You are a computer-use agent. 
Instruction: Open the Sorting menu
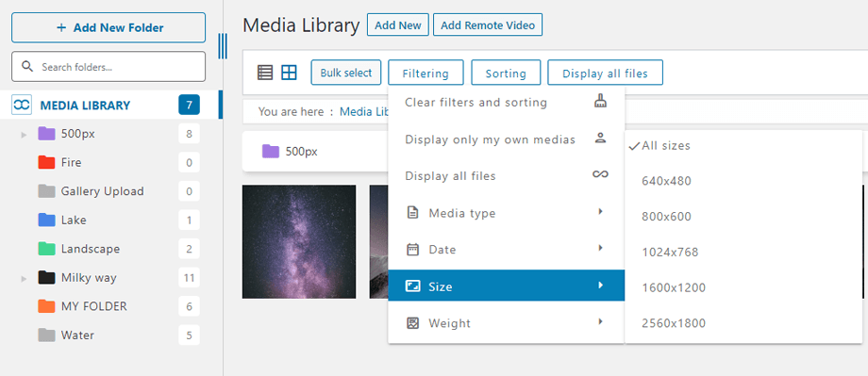(506, 73)
